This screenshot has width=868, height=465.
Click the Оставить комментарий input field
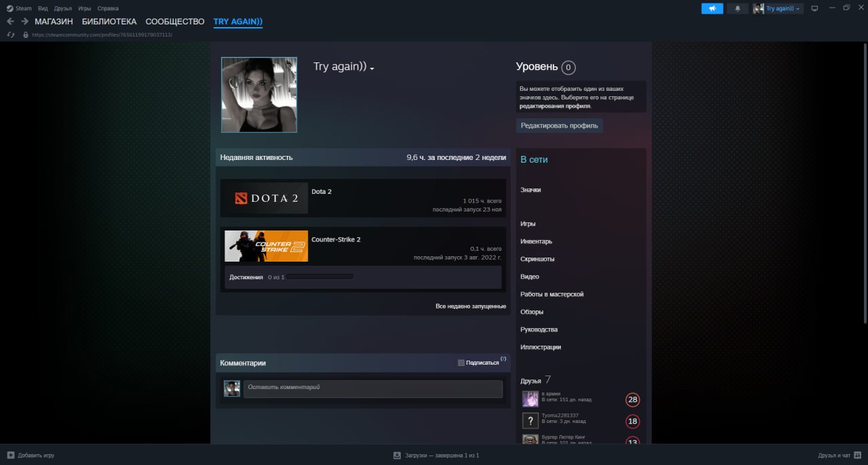373,388
